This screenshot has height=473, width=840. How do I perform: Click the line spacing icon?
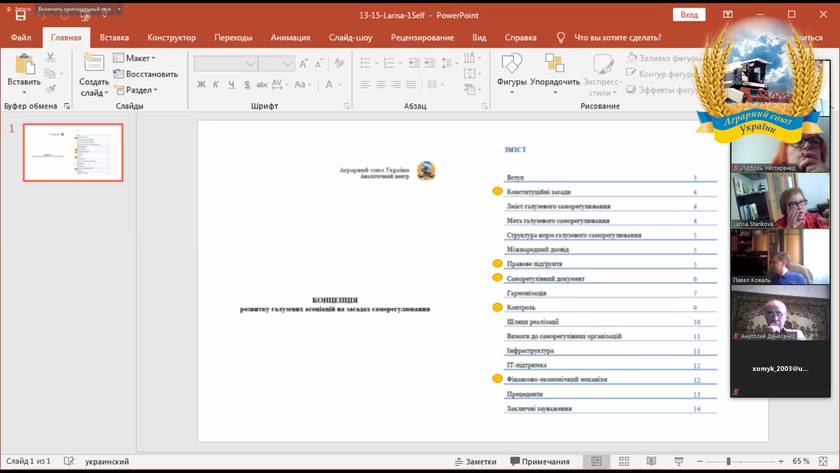click(446, 63)
